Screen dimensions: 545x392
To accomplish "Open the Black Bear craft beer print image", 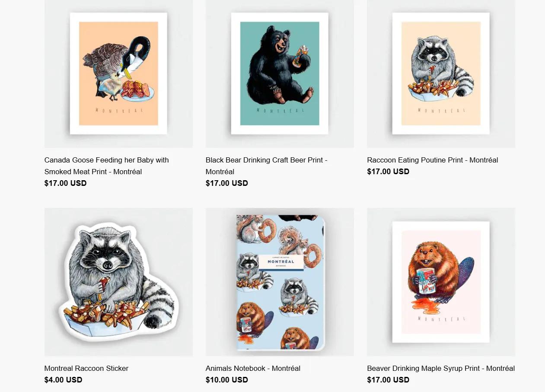I will point(280,73).
